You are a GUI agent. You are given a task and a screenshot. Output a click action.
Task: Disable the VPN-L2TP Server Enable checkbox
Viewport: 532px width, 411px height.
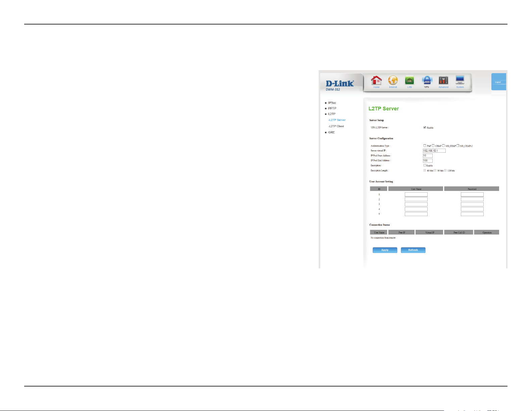coord(425,127)
